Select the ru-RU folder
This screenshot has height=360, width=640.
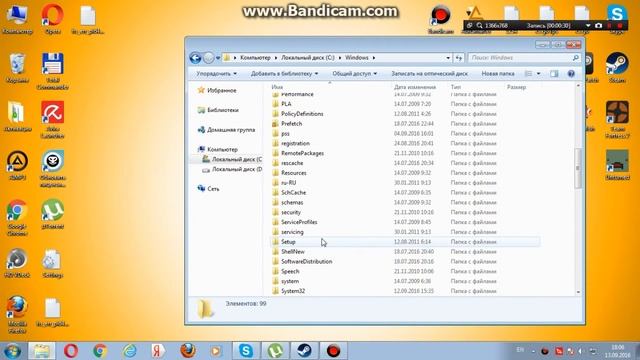pos(288,183)
